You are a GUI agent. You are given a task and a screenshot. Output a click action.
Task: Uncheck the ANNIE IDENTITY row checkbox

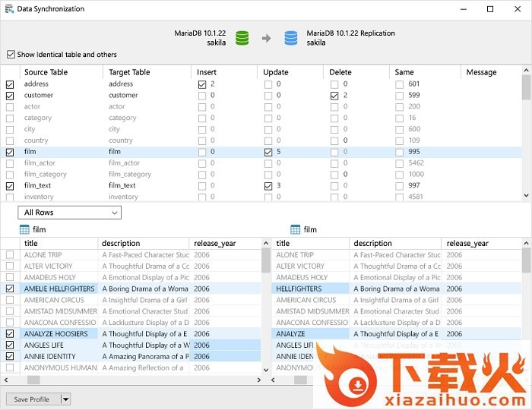tap(10, 356)
